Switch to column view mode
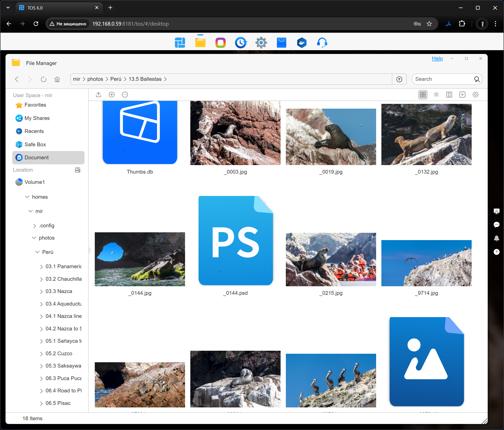 [x=449, y=95]
